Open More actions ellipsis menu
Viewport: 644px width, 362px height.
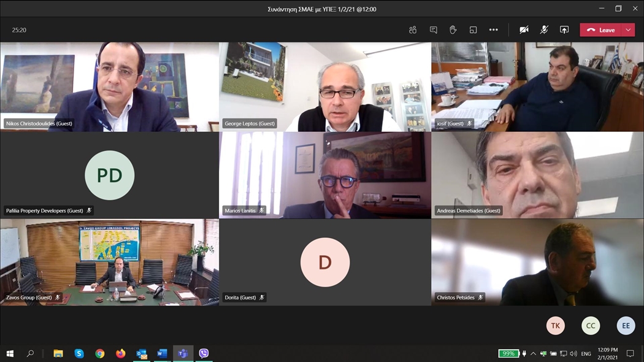[x=494, y=30]
